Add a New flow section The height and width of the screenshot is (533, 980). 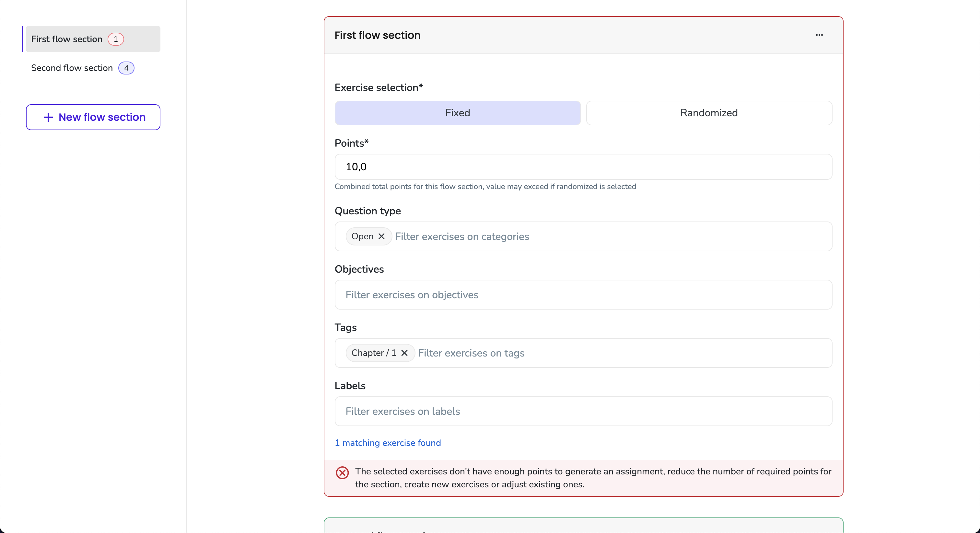(93, 117)
